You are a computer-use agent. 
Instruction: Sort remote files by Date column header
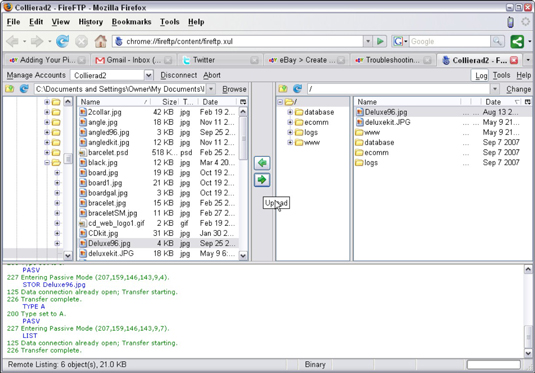501,102
